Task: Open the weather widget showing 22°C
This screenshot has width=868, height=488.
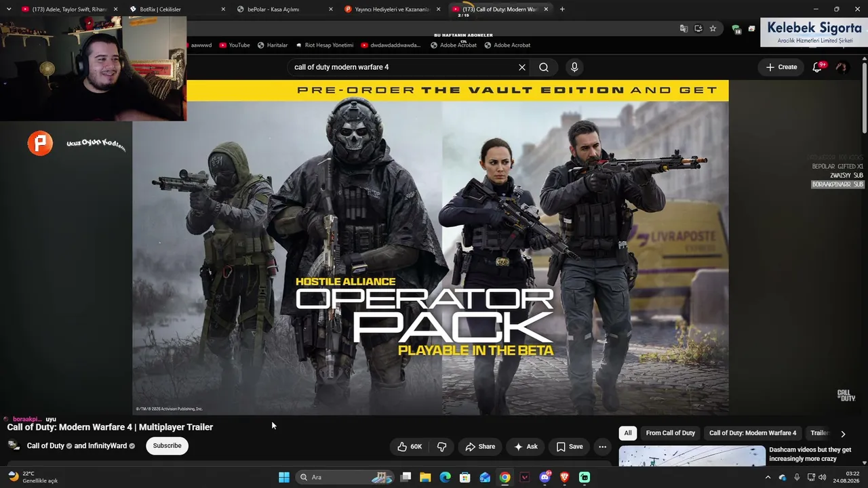Action: click(33, 477)
